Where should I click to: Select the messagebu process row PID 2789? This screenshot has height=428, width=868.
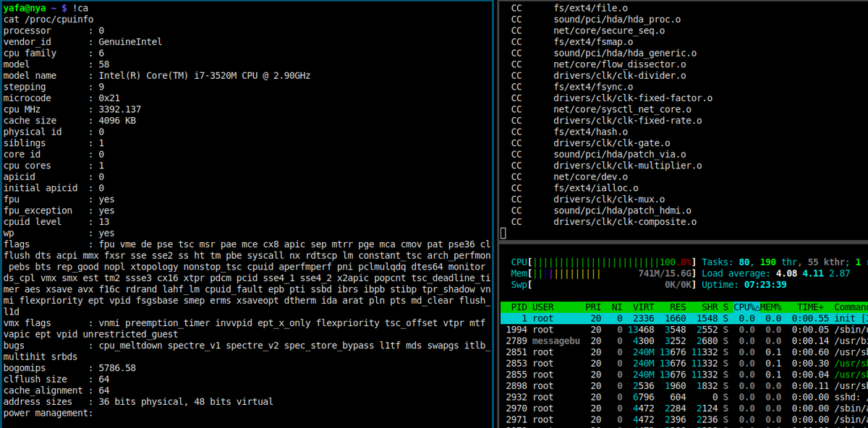click(684, 341)
